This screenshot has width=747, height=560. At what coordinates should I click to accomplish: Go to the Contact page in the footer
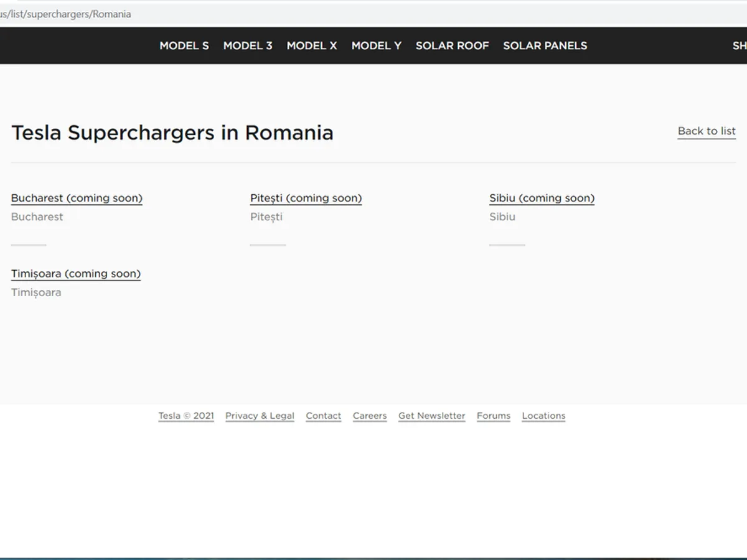click(323, 416)
